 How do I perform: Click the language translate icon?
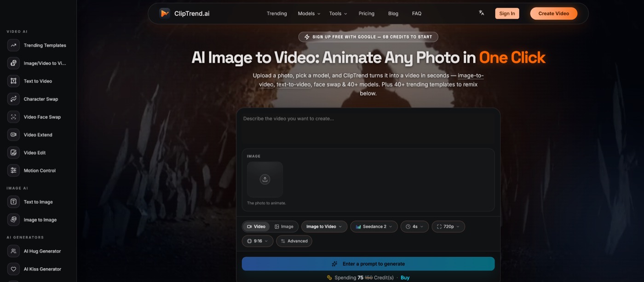click(481, 13)
